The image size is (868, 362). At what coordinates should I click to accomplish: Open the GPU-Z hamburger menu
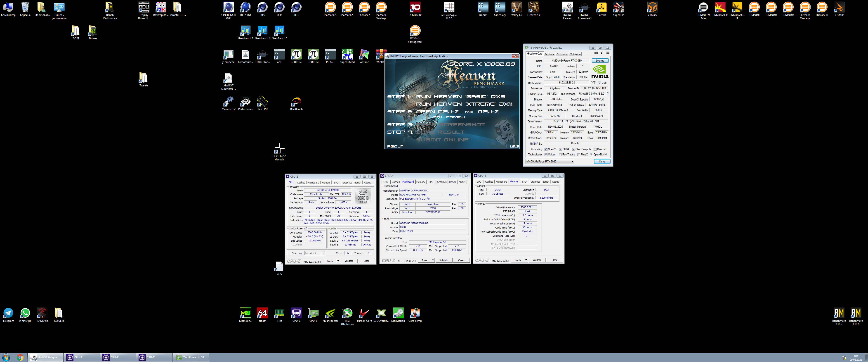click(608, 53)
